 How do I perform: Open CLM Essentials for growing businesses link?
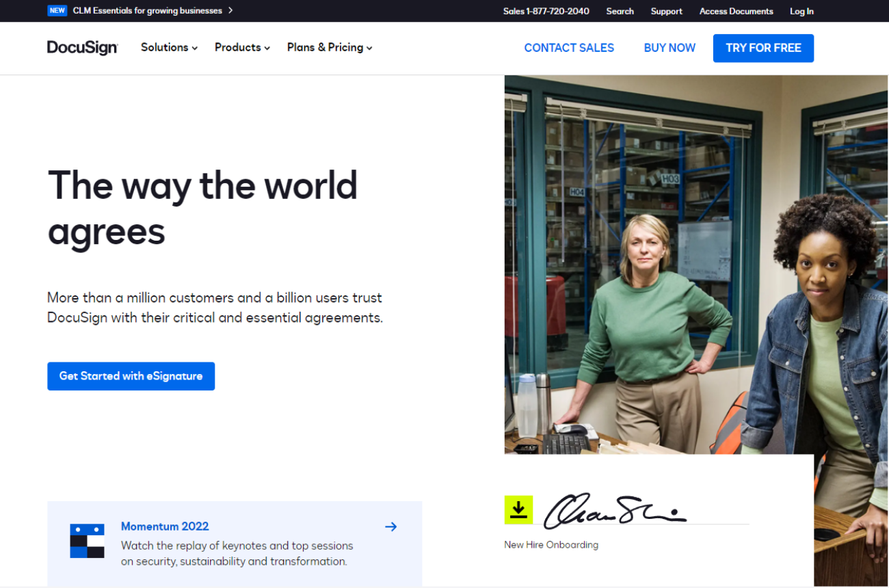click(148, 11)
